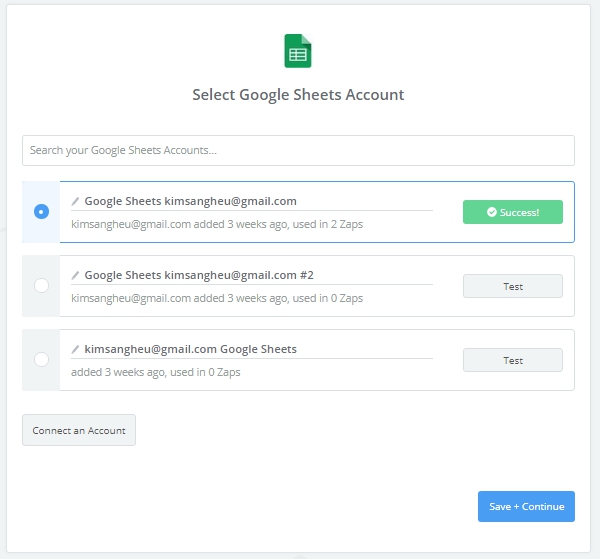Select the first Google Sheets account radio
Viewport: 600px width, 559px height.
point(41,212)
